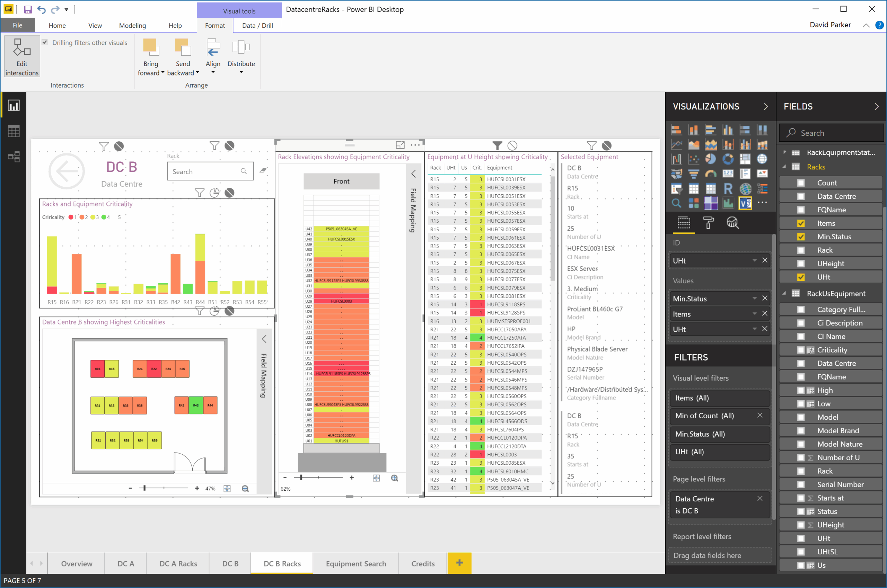Open the Analytics magnifier pane
Viewport: 887px width, 588px height.
[732, 223]
